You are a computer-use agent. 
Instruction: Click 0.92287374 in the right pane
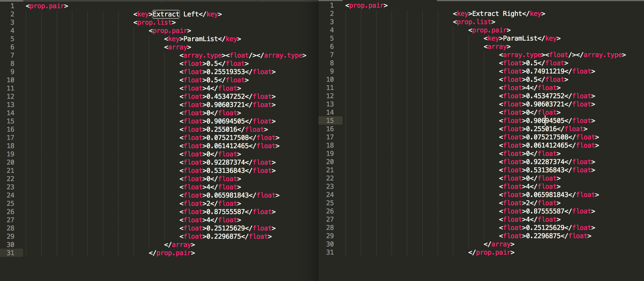click(x=545, y=162)
